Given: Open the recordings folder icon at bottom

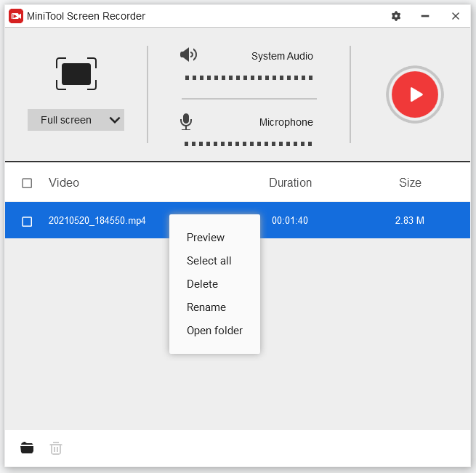Looking at the screenshot, I should pyautogui.click(x=27, y=448).
